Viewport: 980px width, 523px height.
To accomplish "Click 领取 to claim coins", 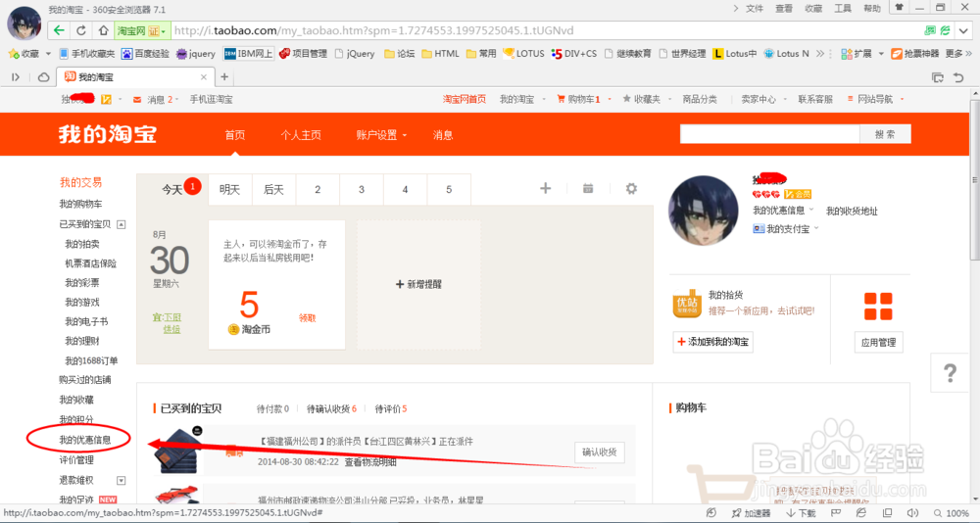I will (x=307, y=318).
